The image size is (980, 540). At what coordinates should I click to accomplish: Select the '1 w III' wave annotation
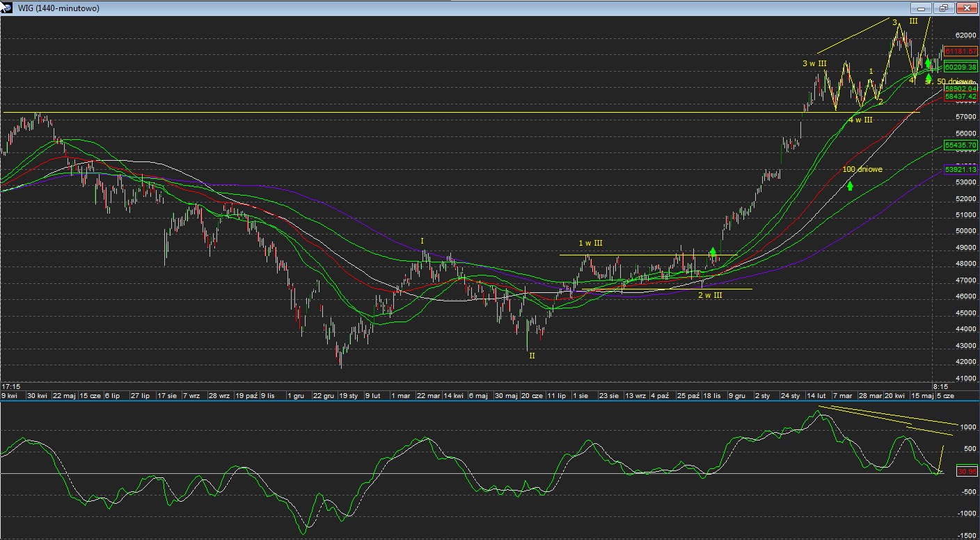[590, 243]
